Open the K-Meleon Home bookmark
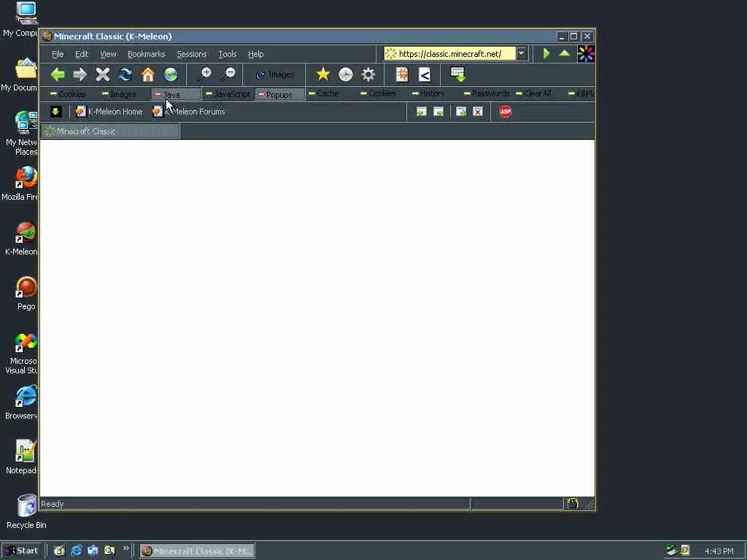 pyautogui.click(x=109, y=112)
